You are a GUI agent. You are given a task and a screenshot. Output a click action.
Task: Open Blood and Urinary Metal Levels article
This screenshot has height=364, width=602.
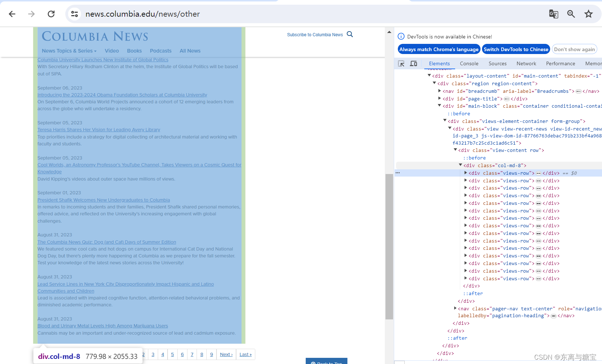point(103,326)
